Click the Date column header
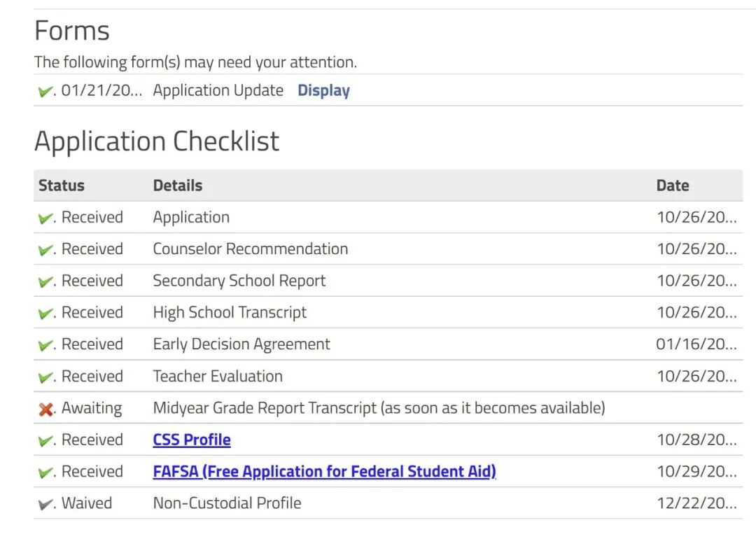This screenshot has height=539, width=756. [673, 185]
